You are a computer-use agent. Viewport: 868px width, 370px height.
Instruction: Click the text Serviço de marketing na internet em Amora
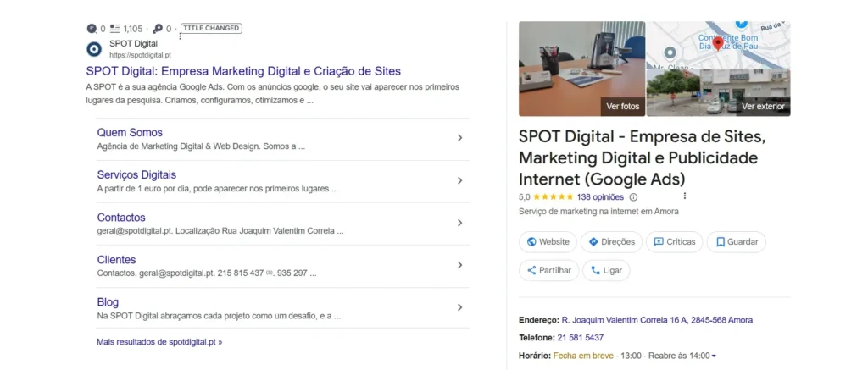(598, 212)
